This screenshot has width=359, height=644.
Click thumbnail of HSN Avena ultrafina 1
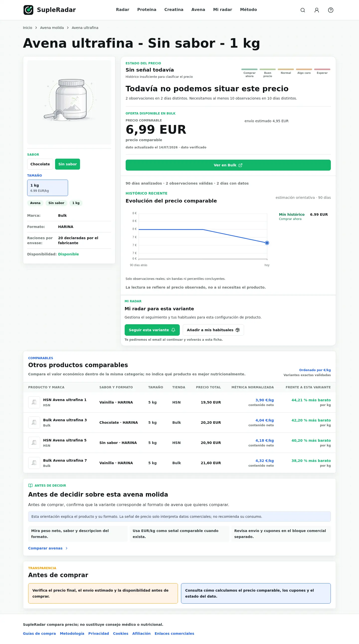click(34, 402)
